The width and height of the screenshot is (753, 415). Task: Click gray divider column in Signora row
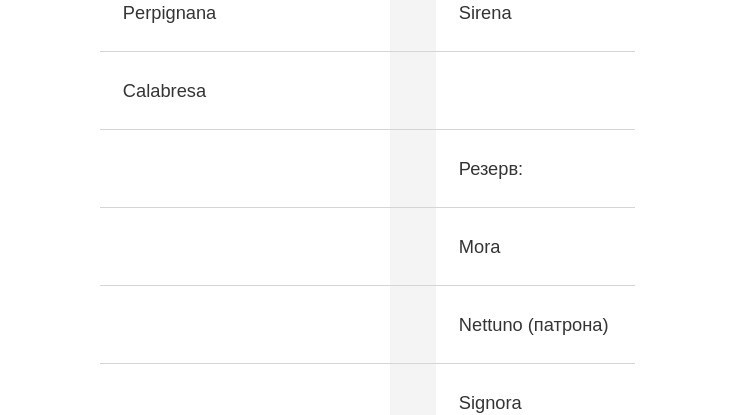click(x=413, y=390)
